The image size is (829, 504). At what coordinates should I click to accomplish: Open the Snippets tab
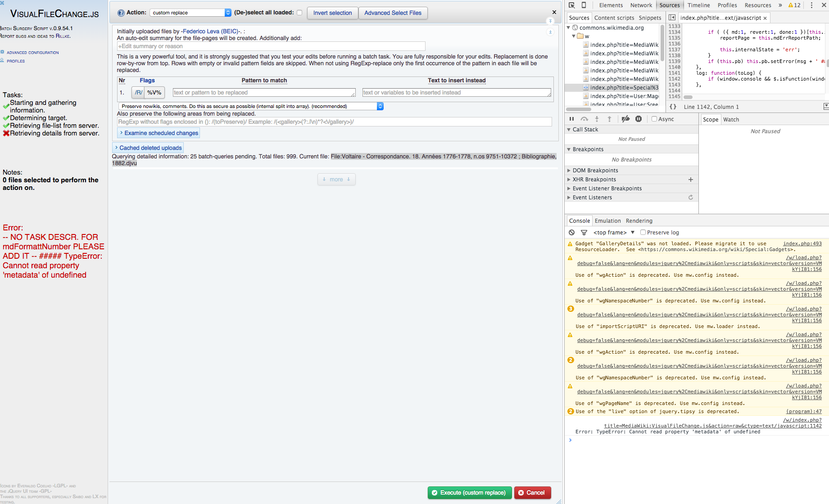point(650,18)
